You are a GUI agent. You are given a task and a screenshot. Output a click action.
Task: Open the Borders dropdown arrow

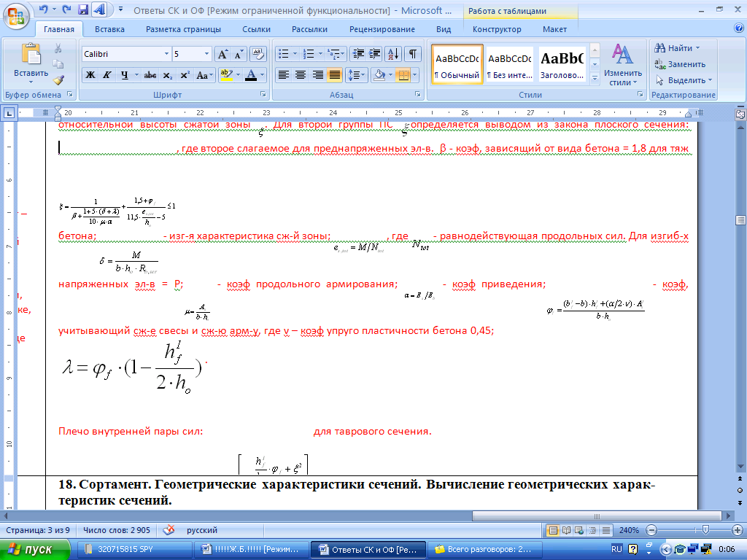click(414, 75)
